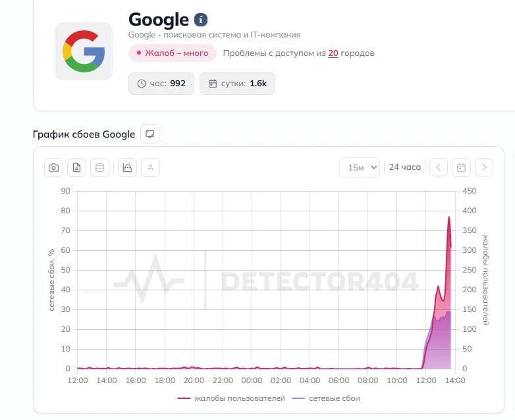Go to previous period with left arrow

pos(439,167)
